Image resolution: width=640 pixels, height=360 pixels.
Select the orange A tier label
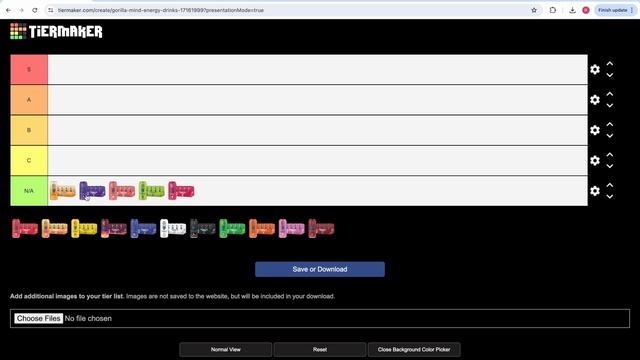(29, 100)
